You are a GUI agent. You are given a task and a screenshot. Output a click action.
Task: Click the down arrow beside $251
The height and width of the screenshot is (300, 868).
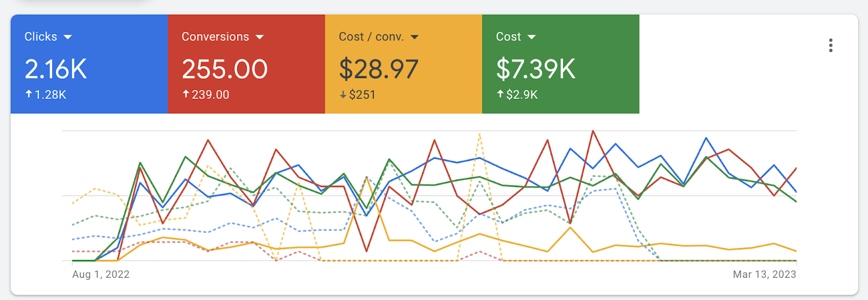click(343, 95)
